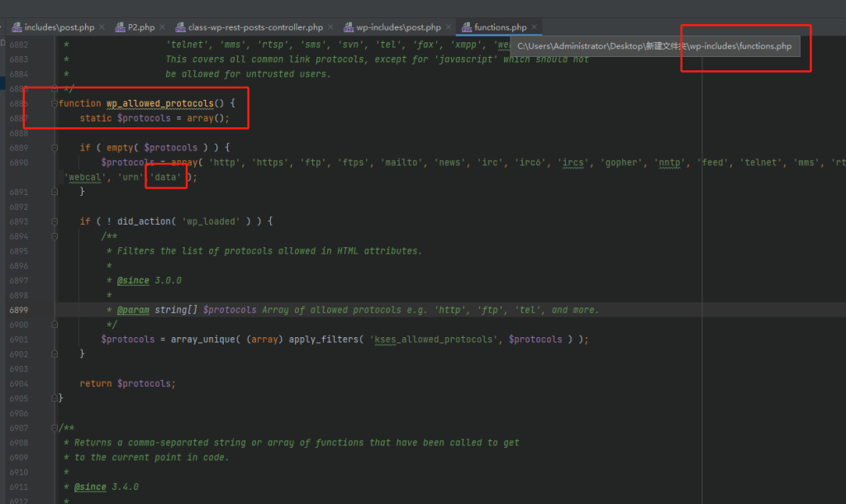Switch to wp-includes\post.php tab

click(398, 27)
